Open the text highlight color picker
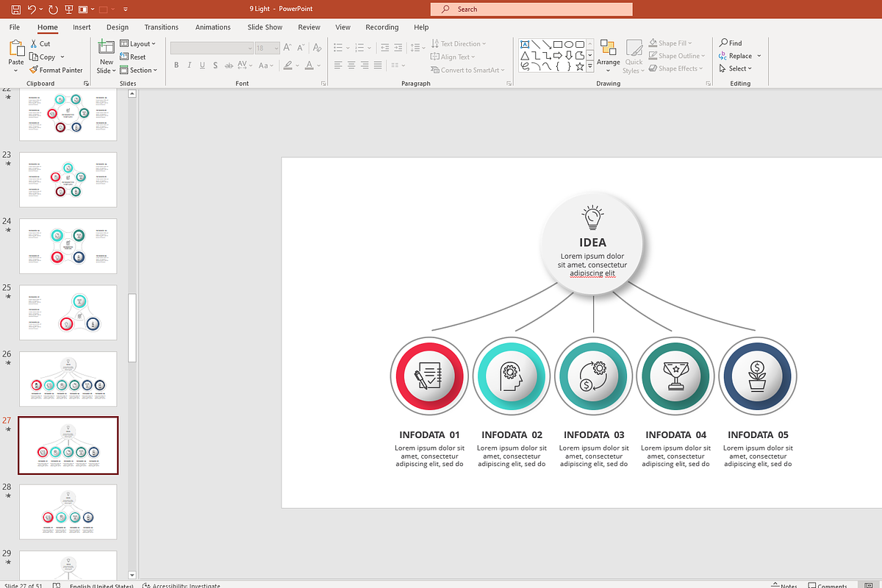The width and height of the screenshot is (882, 588). pyautogui.click(x=291, y=65)
